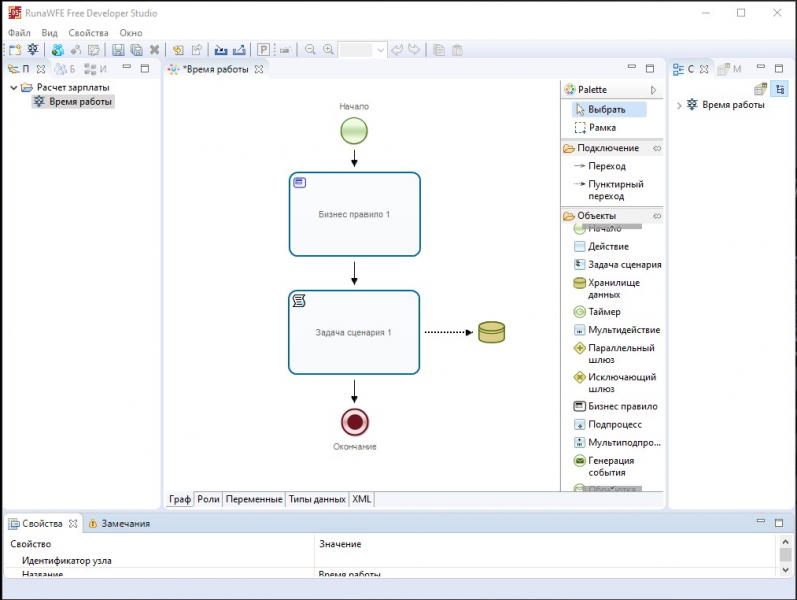Click the Окончание end node
Viewport: 797px width, 600px height.
354,422
